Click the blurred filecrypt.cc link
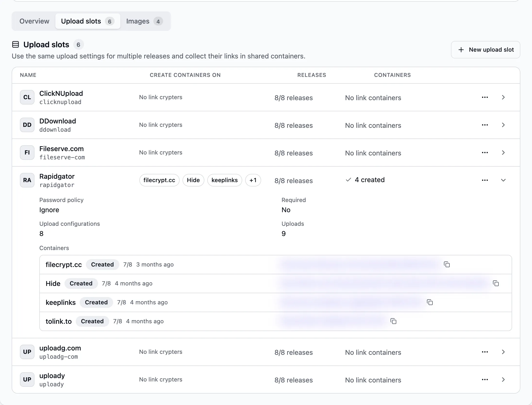532x405 pixels. coord(359,264)
